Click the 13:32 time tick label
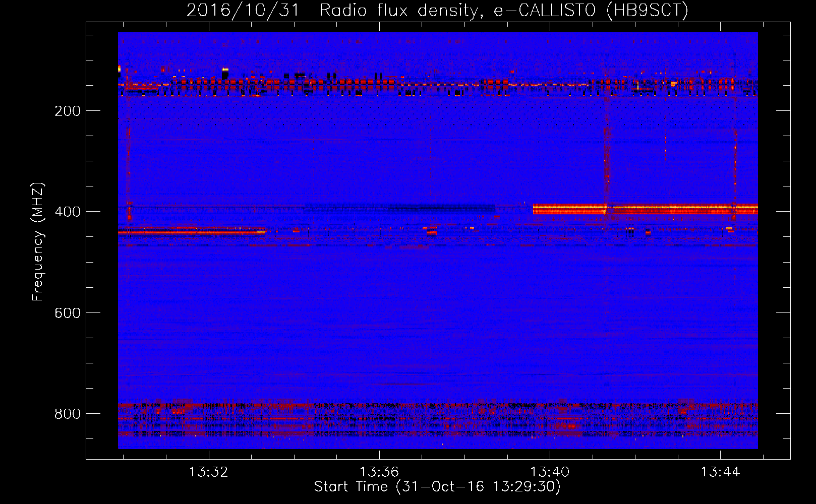Viewport: 816px width, 504px height. point(208,472)
